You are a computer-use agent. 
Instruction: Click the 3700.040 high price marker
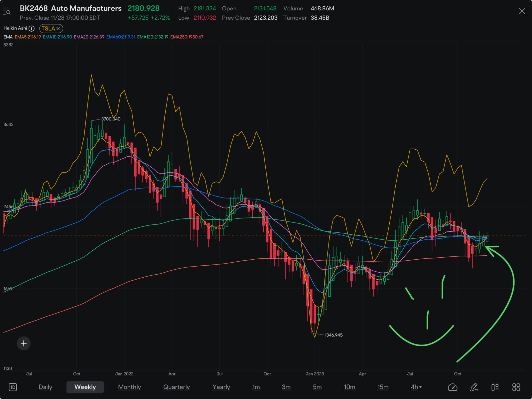(111, 119)
